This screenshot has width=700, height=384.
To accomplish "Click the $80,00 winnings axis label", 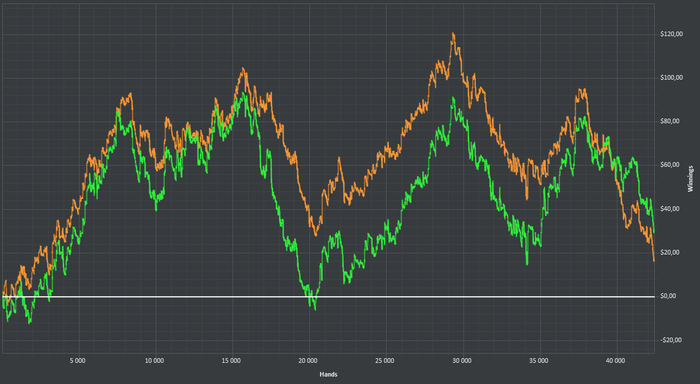I will click(671, 121).
